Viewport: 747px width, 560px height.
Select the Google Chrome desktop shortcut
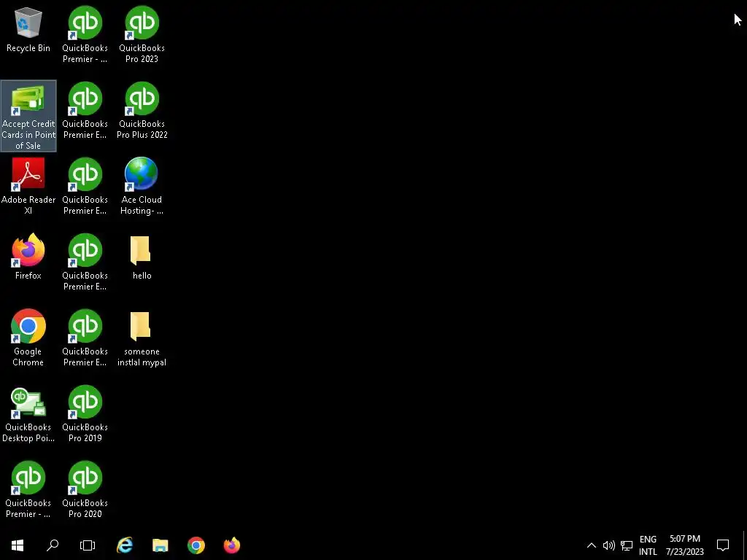[28, 338]
